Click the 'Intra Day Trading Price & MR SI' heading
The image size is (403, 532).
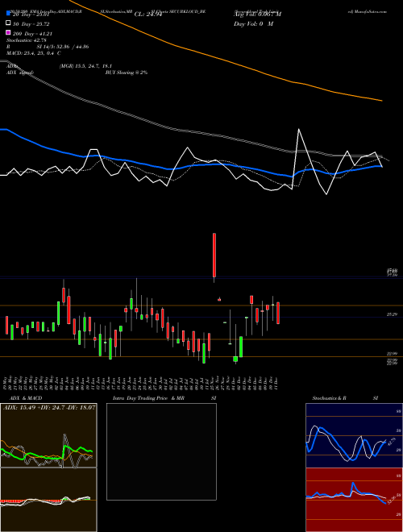(x=164, y=398)
